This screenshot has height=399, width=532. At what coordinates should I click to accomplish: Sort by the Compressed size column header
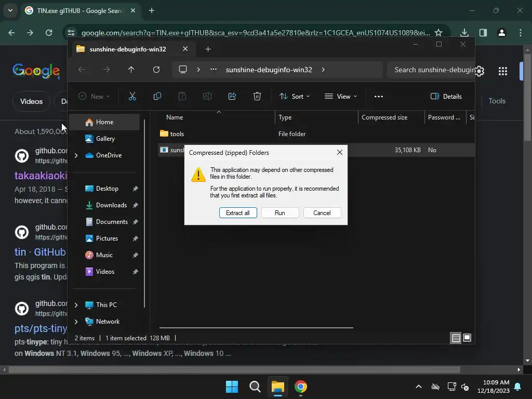pos(391,117)
